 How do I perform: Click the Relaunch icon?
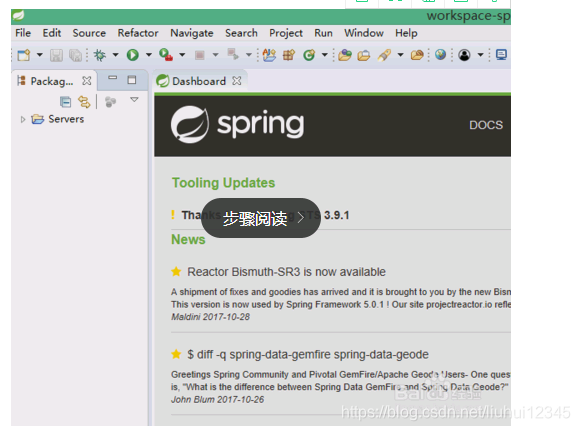233,55
